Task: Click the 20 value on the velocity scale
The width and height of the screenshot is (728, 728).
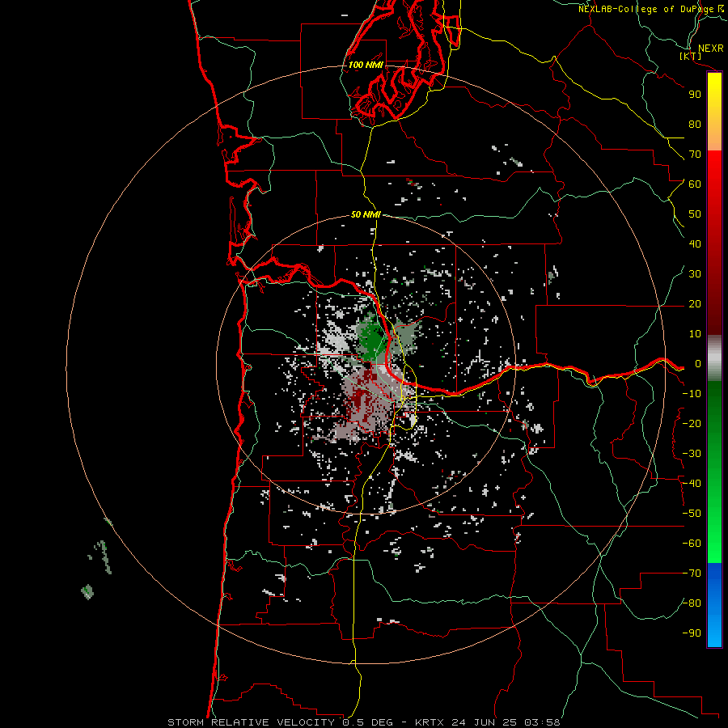Action: 695,304
